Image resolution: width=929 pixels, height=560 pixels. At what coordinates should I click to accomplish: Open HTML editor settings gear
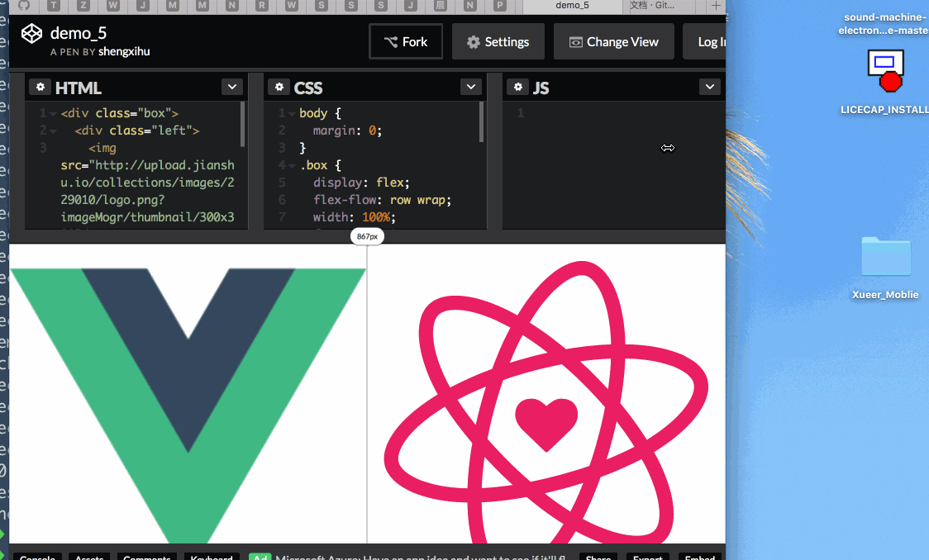pyautogui.click(x=40, y=87)
